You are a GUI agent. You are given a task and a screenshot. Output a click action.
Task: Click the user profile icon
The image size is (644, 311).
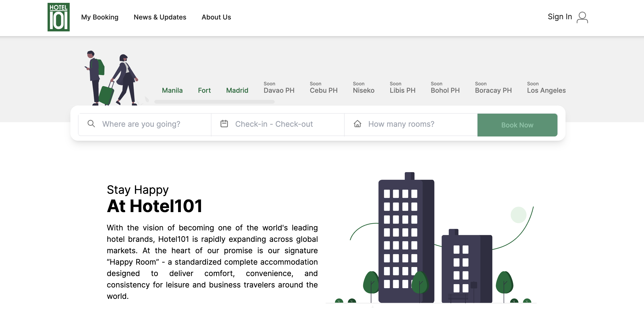582,17
